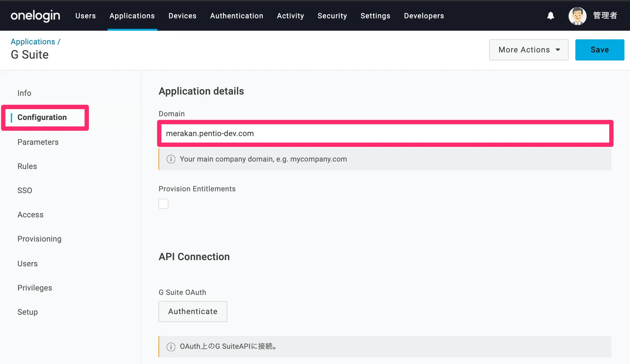This screenshot has width=630, height=364.
Task: Open the Access sidebar tab
Action: (x=30, y=215)
